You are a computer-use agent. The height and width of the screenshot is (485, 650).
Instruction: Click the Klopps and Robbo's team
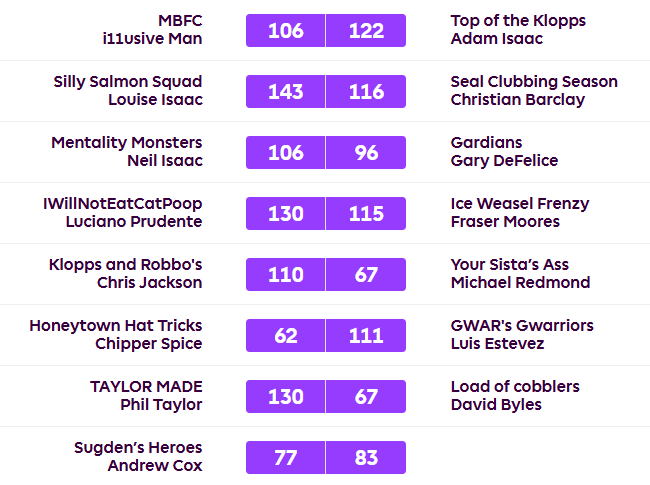(x=126, y=265)
